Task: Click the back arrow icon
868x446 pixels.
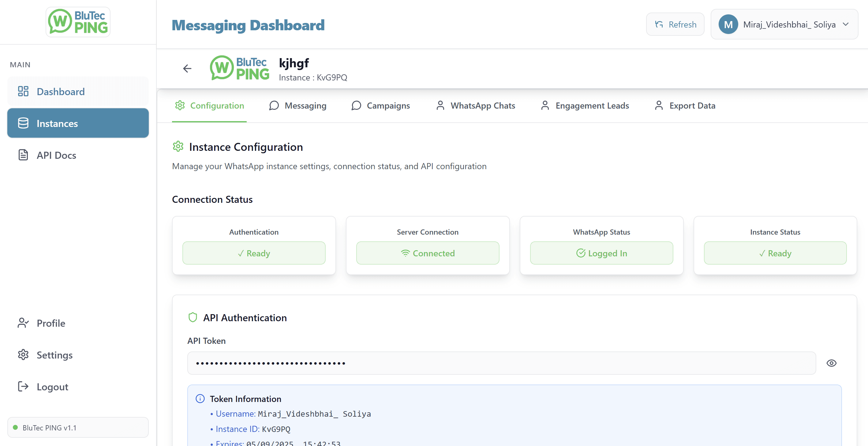Action: click(187, 69)
